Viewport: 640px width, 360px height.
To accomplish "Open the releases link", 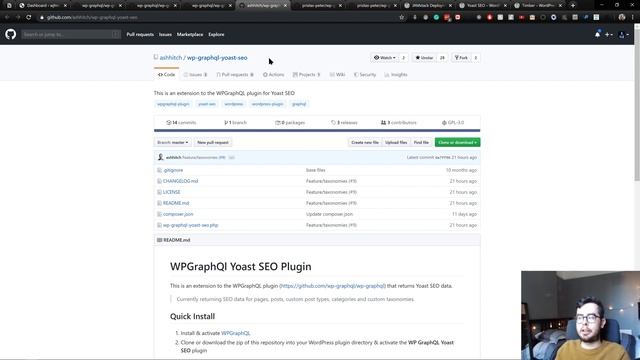I will pyautogui.click(x=344, y=122).
